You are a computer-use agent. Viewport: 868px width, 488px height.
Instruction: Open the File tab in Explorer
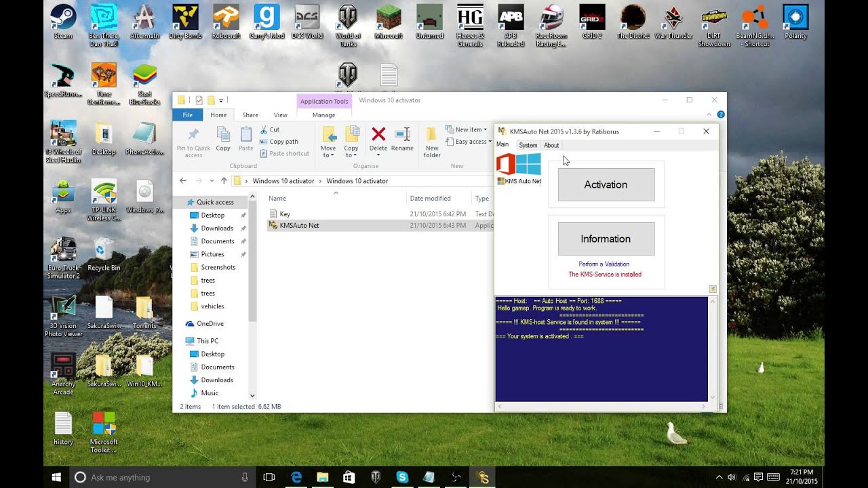click(187, 115)
